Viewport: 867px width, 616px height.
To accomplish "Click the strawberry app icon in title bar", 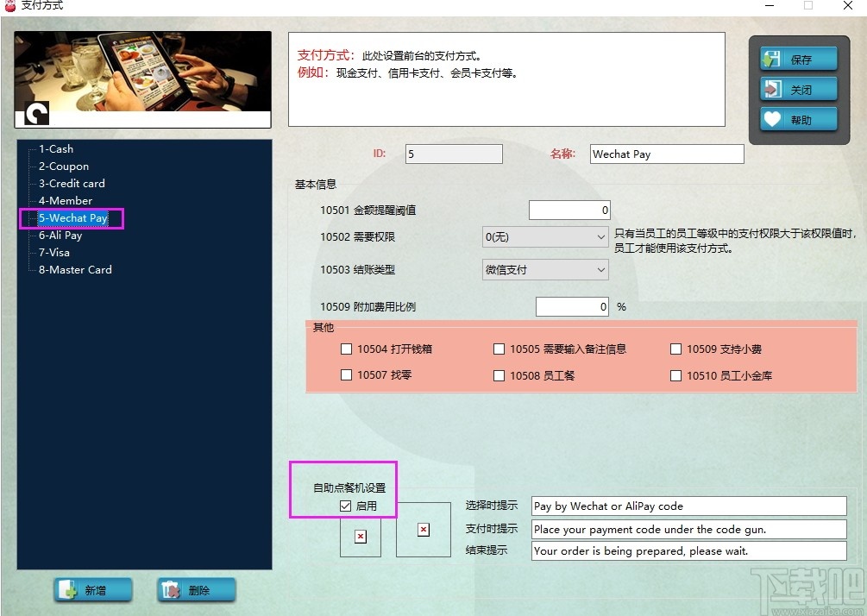I will click(9, 6).
